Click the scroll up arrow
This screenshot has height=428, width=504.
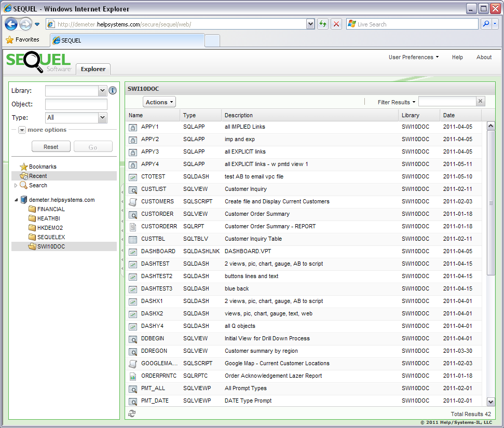point(491,126)
